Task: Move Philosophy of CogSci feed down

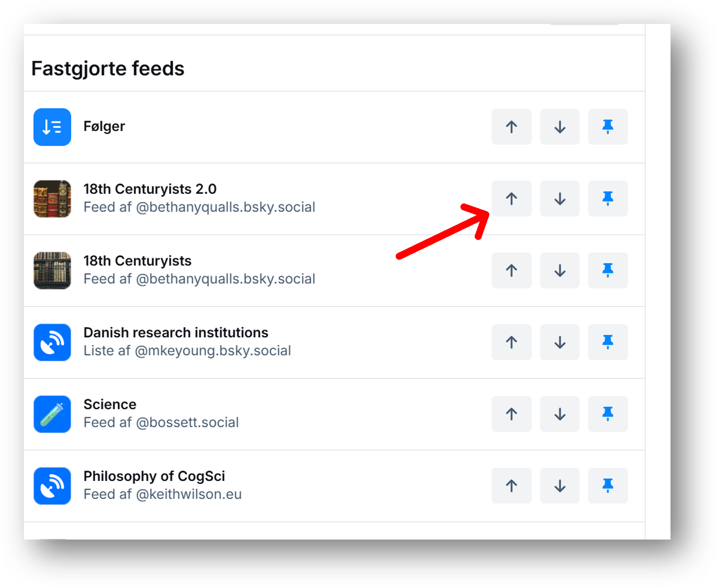Action: point(560,486)
